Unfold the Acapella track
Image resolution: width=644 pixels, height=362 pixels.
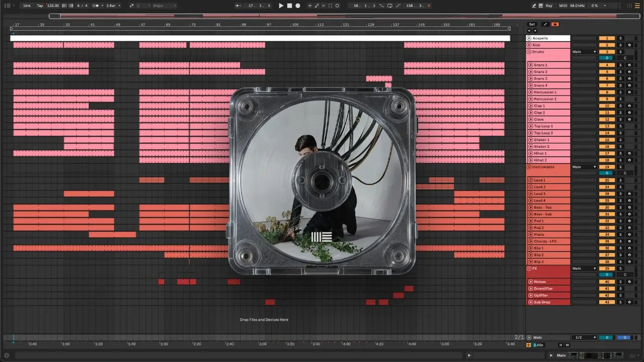click(529, 38)
